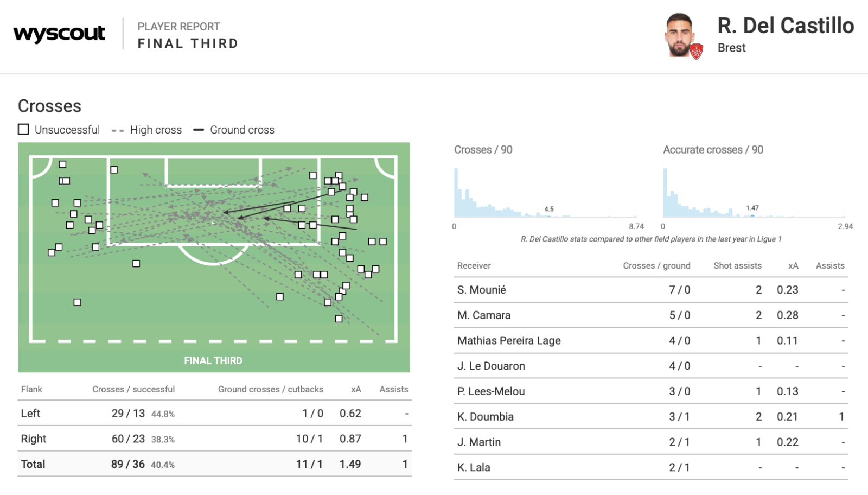The height and width of the screenshot is (495, 868).
Task: Click the 1.47 marker on the Accurate crosses histogram
Action: pos(752,208)
